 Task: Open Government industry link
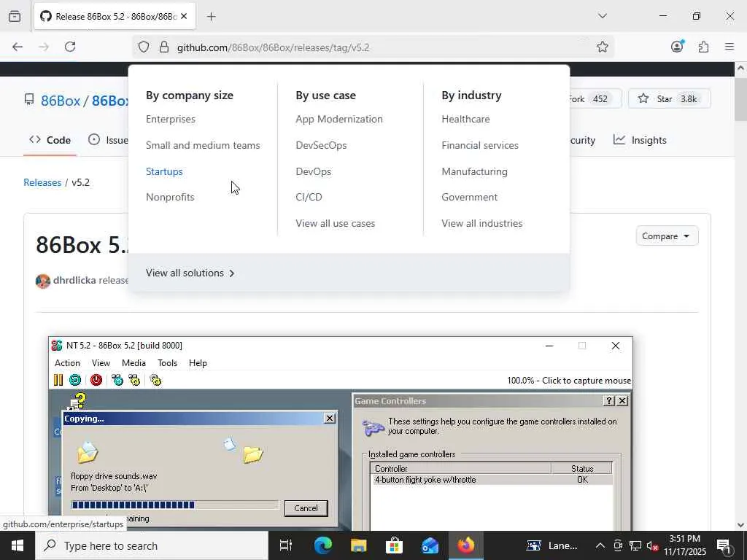(469, 197)
